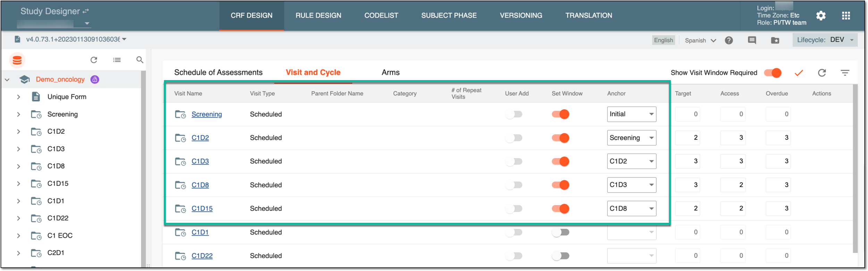
Task: Expand the Unique Form tree node
Action: click(x=18, y=97)
